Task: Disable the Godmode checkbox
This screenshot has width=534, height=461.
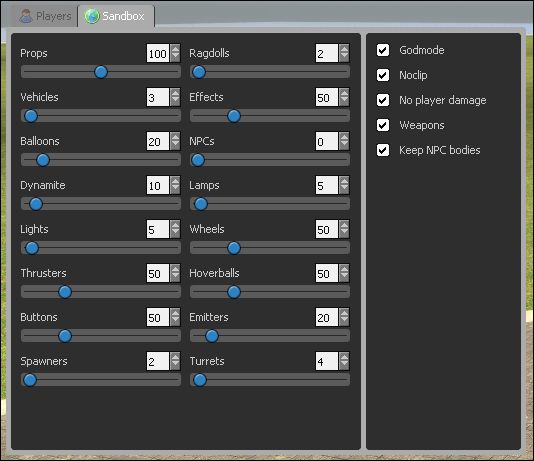Action: click(x=383, y=50)
